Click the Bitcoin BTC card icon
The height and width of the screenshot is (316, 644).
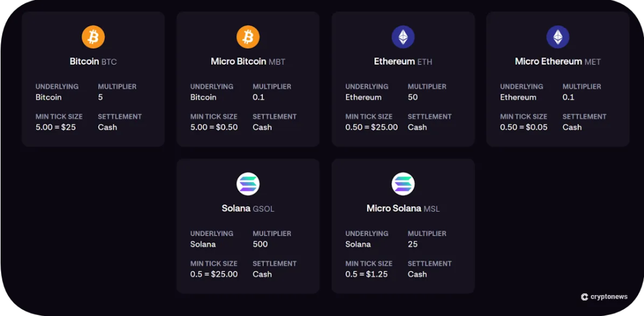coord(93,38)
